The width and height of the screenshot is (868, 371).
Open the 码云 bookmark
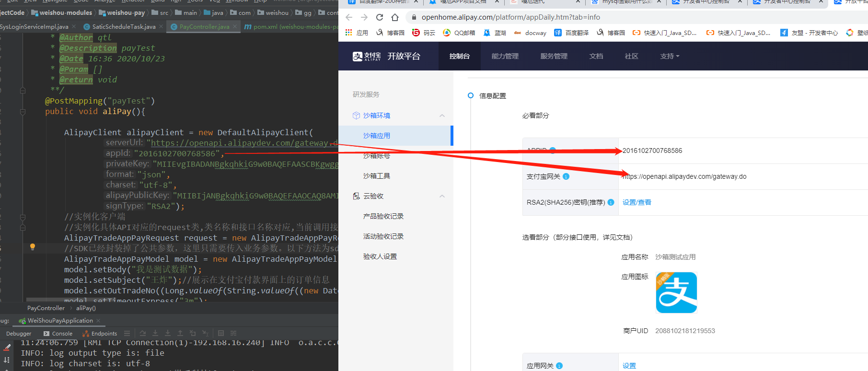point(424,33)
